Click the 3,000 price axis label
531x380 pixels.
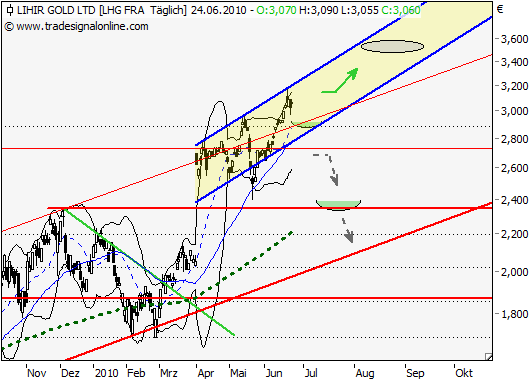514,111
